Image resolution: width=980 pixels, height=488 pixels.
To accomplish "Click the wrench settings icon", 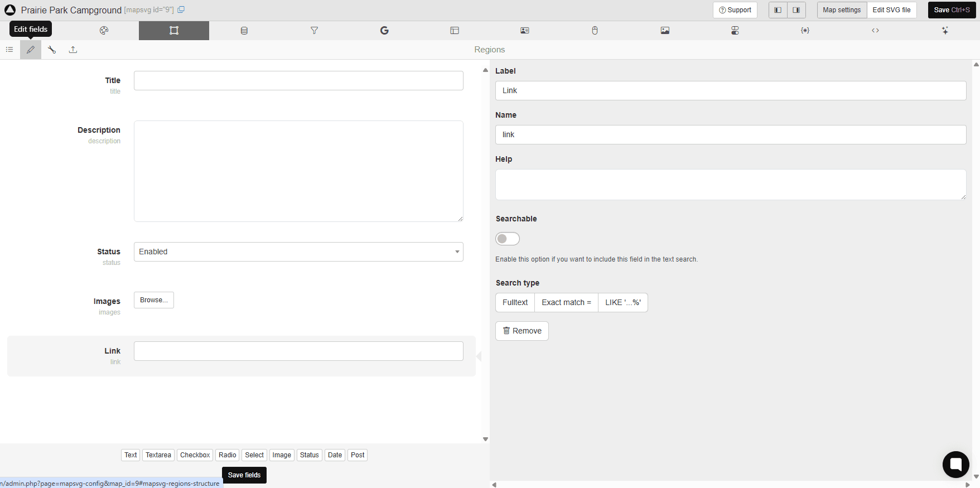I will pyautogui.click(x=52, y=50).
